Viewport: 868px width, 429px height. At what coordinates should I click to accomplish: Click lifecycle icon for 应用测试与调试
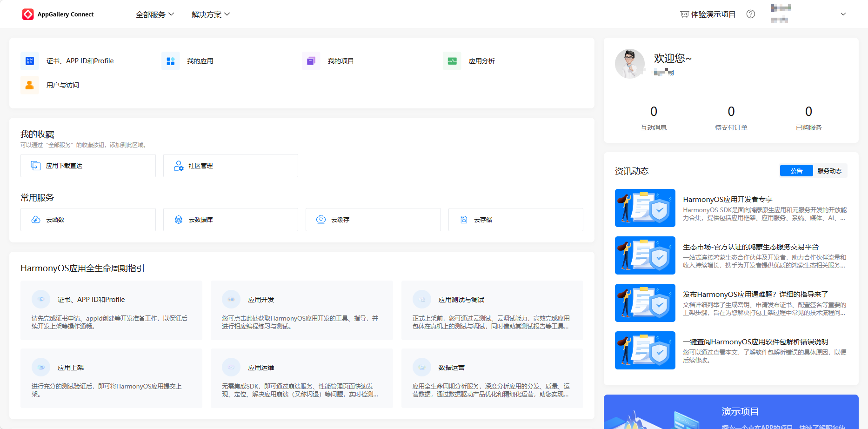coord(422,299)
